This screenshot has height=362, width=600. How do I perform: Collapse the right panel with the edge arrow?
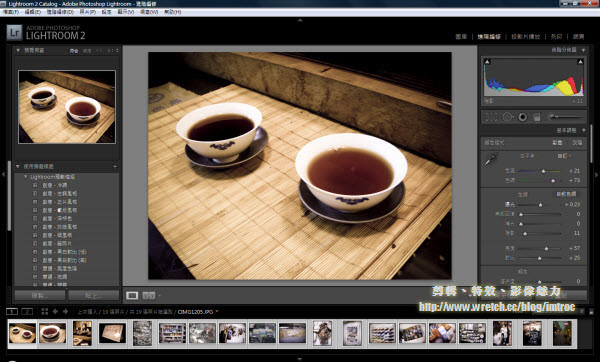[x=597, y=174]
